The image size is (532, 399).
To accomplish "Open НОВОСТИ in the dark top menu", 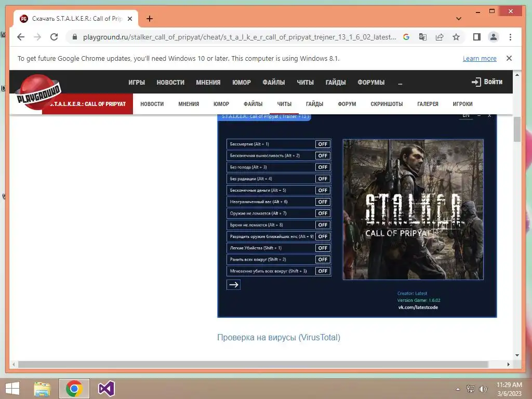I will point(170,83).
